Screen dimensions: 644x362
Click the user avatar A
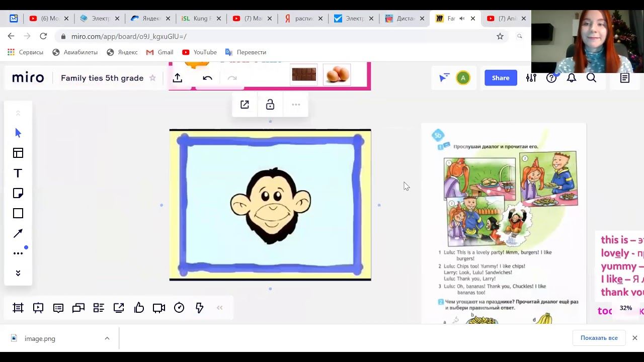coord(463,78)
